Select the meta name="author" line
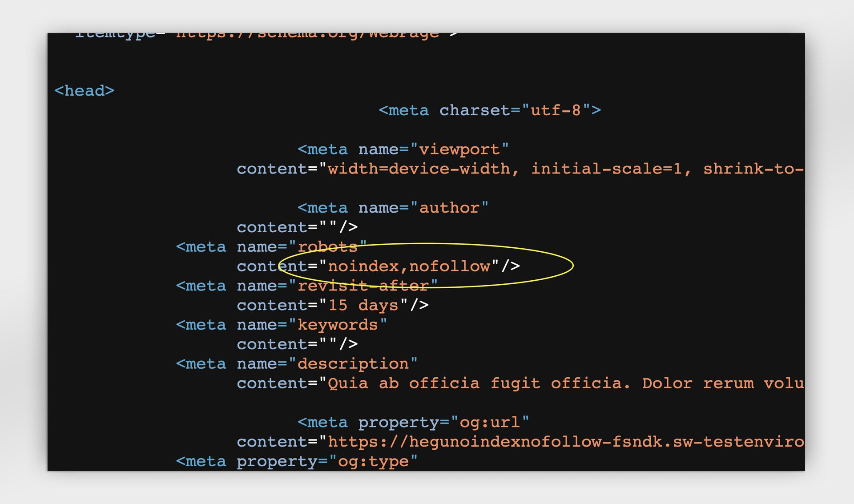The height and width of the screenshot is (504, 854). click(393, 208)
